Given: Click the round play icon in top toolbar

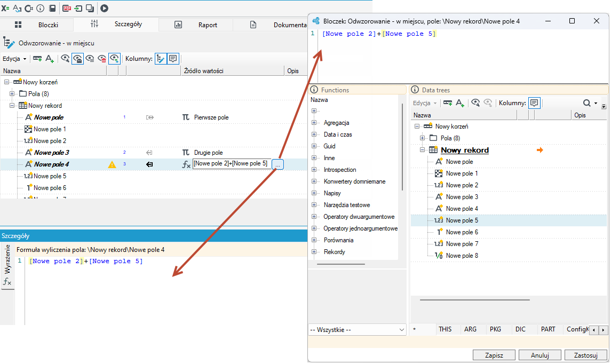Looking at the screenshot, I should coord(104,8).
